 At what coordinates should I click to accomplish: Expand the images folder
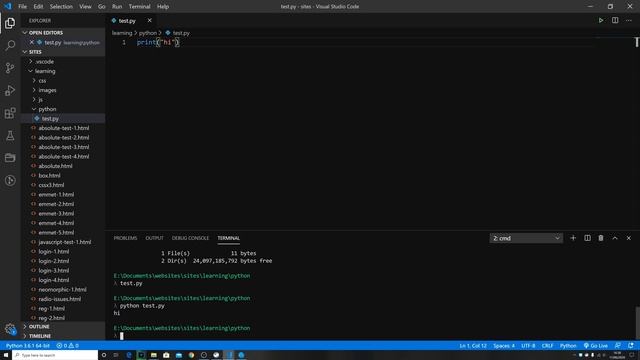(x=63, y=90)
